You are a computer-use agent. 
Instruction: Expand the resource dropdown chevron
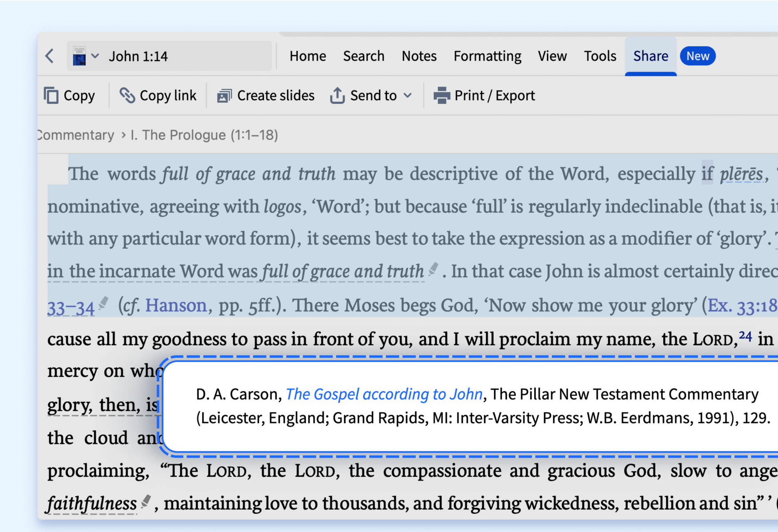pyautogui.click(x=95, y=56)
